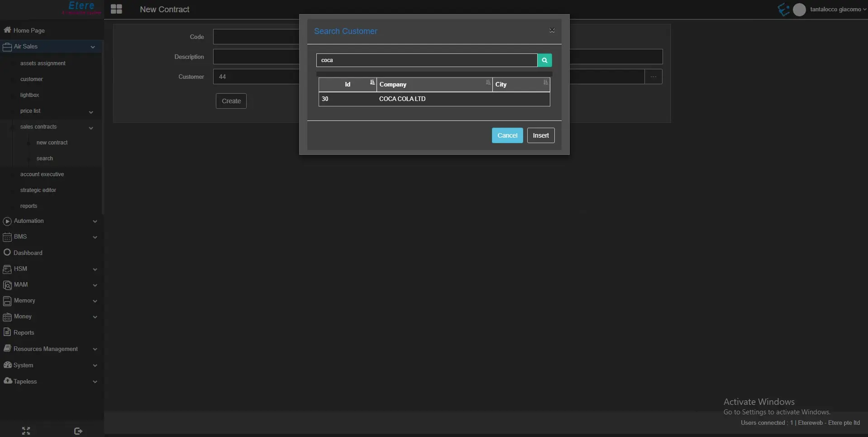Sort the table by Id column icon

coord(372,82)
